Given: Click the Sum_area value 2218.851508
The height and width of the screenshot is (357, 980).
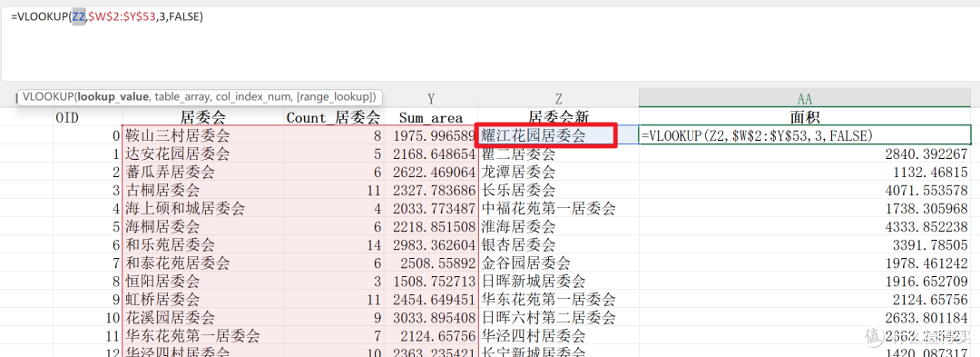Looking at the screenshot, I should click(431, 227).
